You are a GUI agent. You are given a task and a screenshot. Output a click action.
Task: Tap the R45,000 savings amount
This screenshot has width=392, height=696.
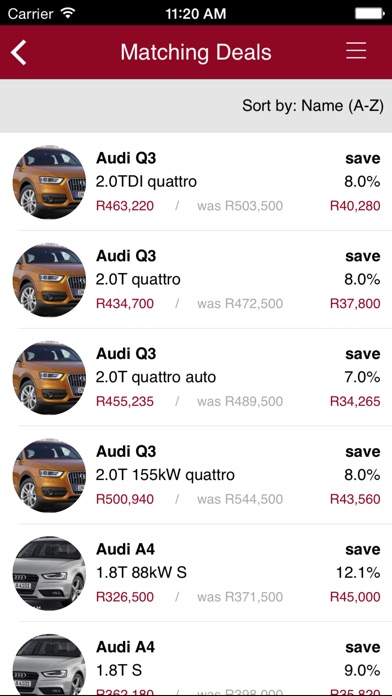point(355,597)
